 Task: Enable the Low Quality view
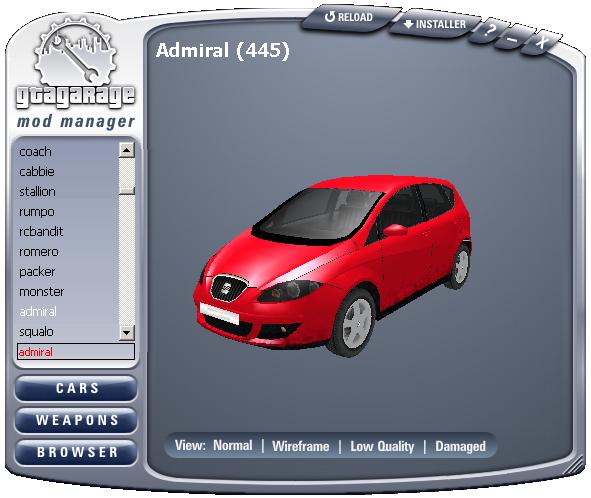[382, 446]
